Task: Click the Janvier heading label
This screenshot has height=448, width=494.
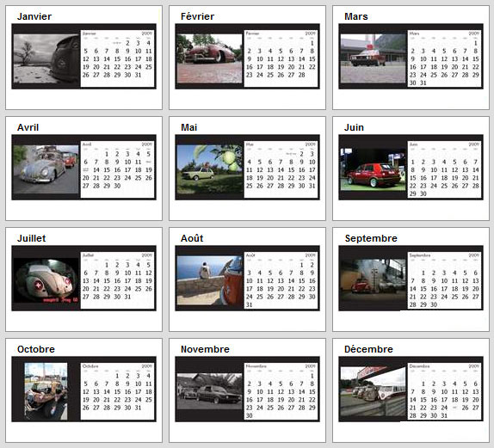Action: click(x=34, y=16)
